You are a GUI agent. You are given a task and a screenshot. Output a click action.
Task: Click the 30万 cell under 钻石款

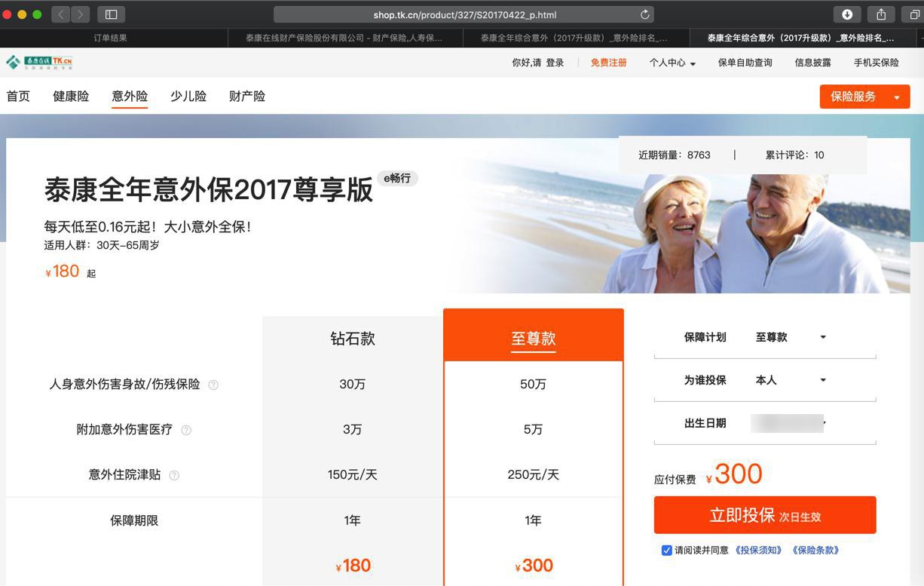353,385
